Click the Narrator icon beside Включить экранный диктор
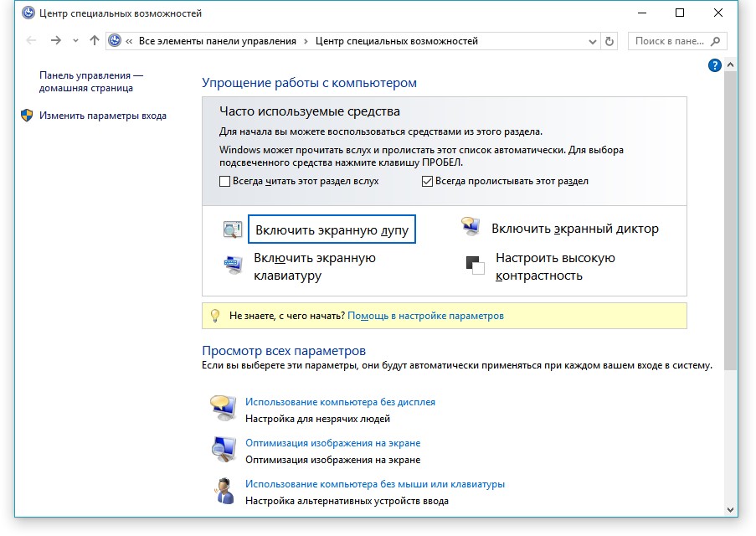Viewport: 756px width, 536px height. click(470, 228)
